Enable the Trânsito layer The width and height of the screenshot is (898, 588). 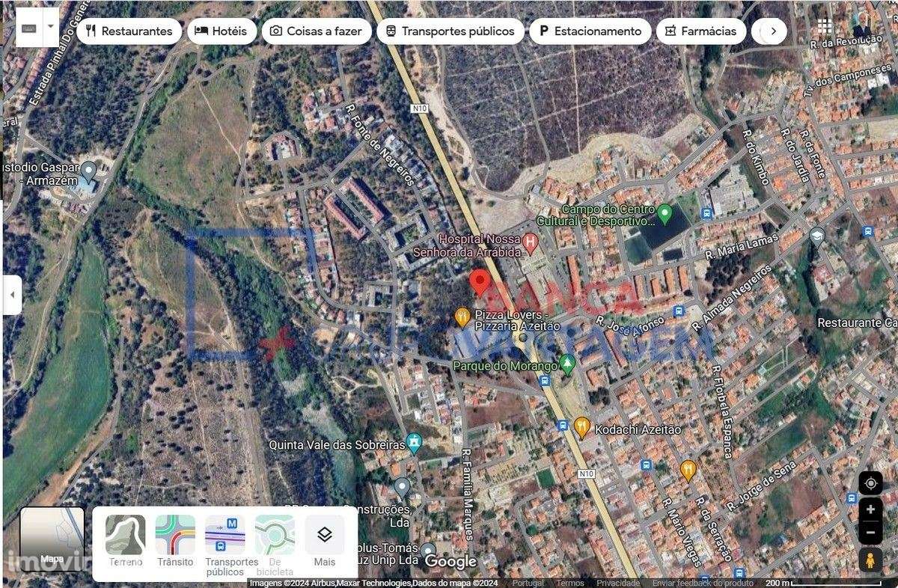click(x=175, y=541)
